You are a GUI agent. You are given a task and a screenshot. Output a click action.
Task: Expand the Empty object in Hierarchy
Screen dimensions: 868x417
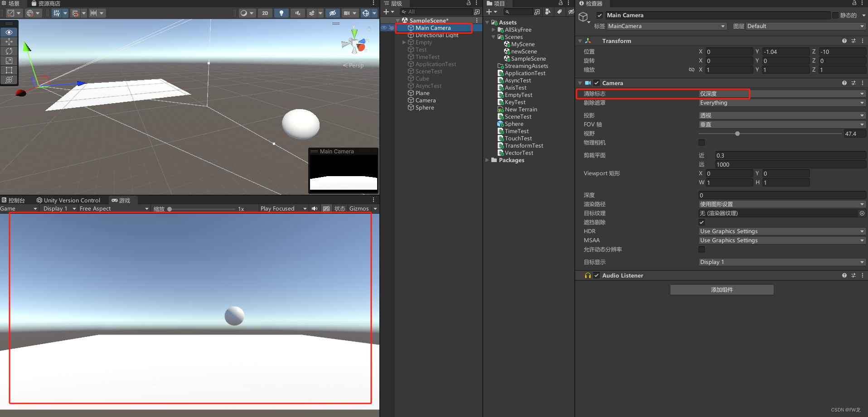click(404, 43)
